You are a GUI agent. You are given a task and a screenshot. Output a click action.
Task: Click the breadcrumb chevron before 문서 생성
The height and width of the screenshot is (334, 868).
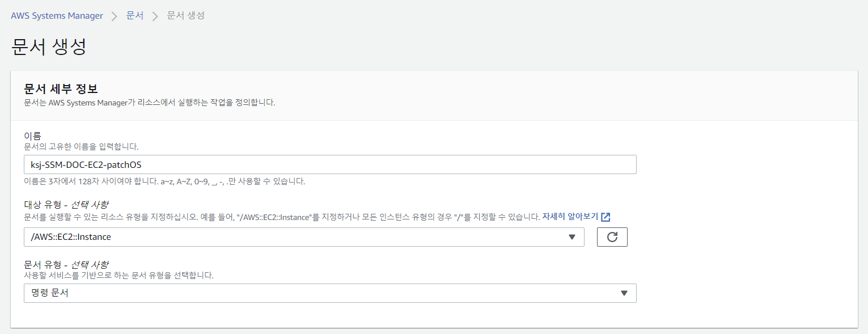pyautogui.click(x=154, y=16)
